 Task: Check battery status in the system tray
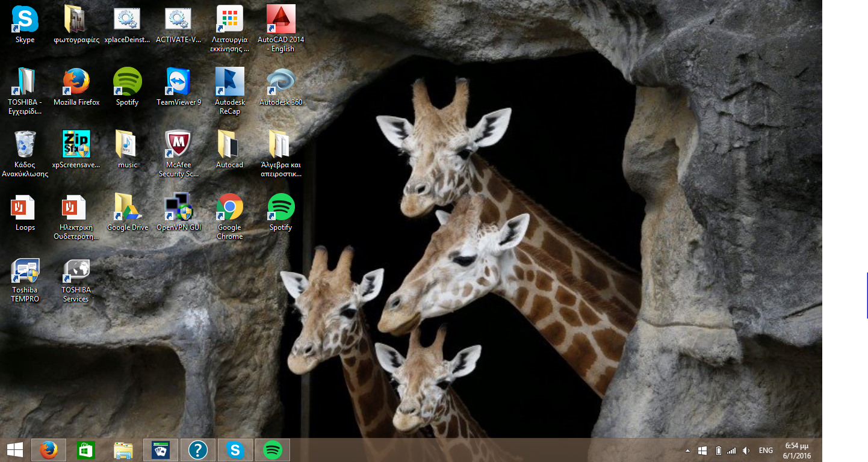pyautogui.click(x=718, y=451)
